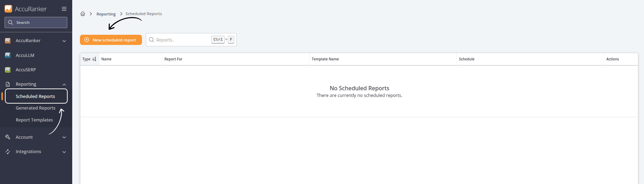Expand the Account menu chevron
This screenshot has width=644, height=184.
[x=64, y=137]
